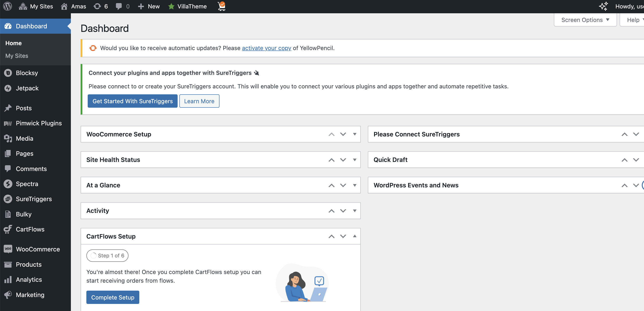Open Pages icon in sidebar
This screenshot has height=311, width=644.
coord(8,153)
